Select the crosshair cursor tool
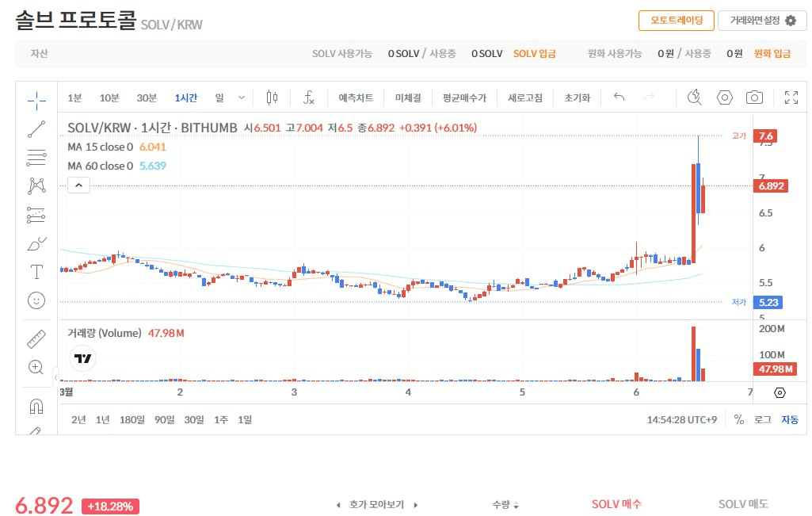The height and width of the screenshot is (516, 812). click(x=36, y=99)
